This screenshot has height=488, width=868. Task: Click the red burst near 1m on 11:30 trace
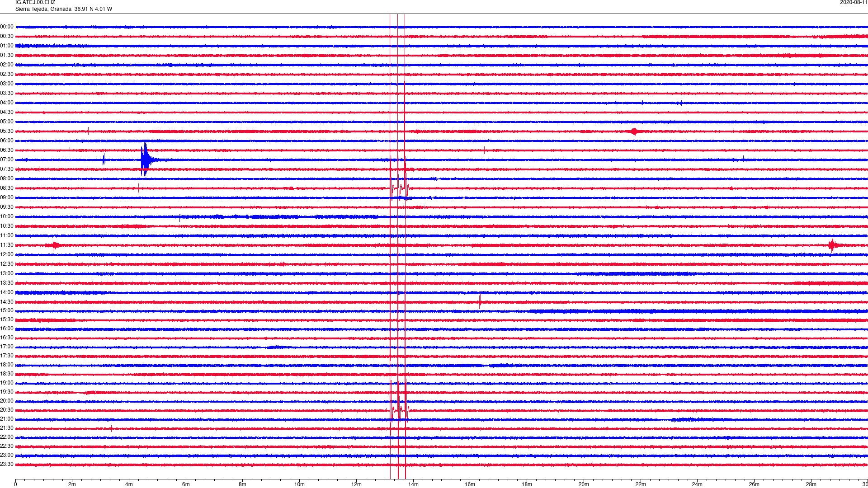tap(54, 245)
